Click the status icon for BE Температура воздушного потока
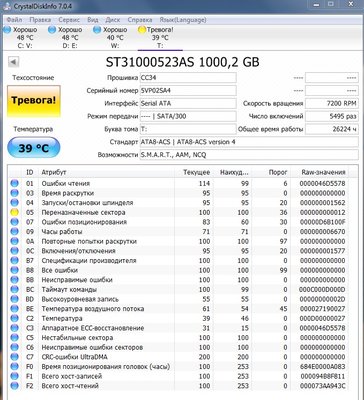This screenshot has height=400, width=364. [x=14, y=309]
